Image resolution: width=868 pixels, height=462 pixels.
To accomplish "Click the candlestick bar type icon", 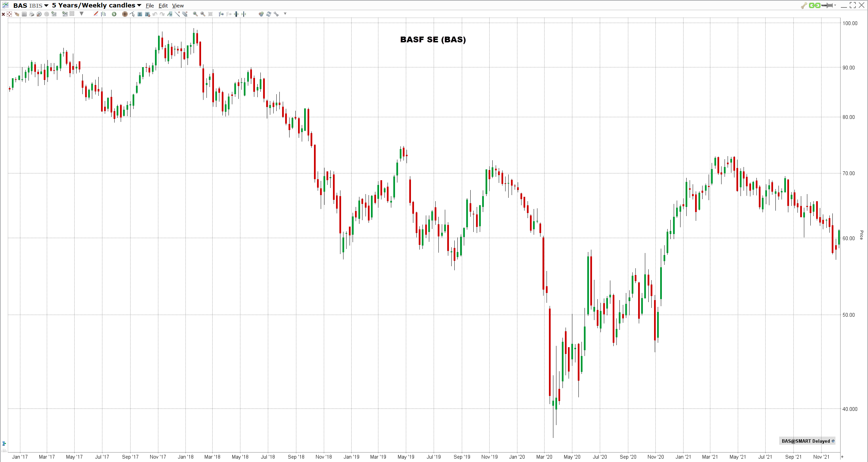I will [103, 14].
